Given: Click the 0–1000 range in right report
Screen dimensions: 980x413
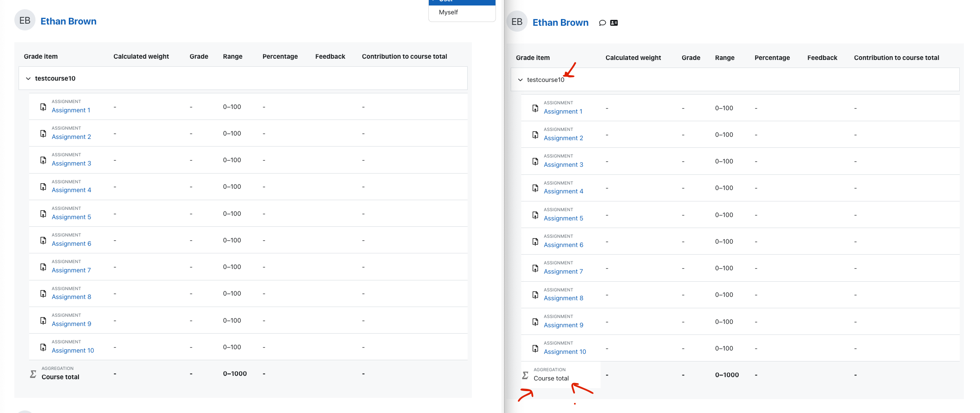Looking at the screenshot, I should pos(727,375).
